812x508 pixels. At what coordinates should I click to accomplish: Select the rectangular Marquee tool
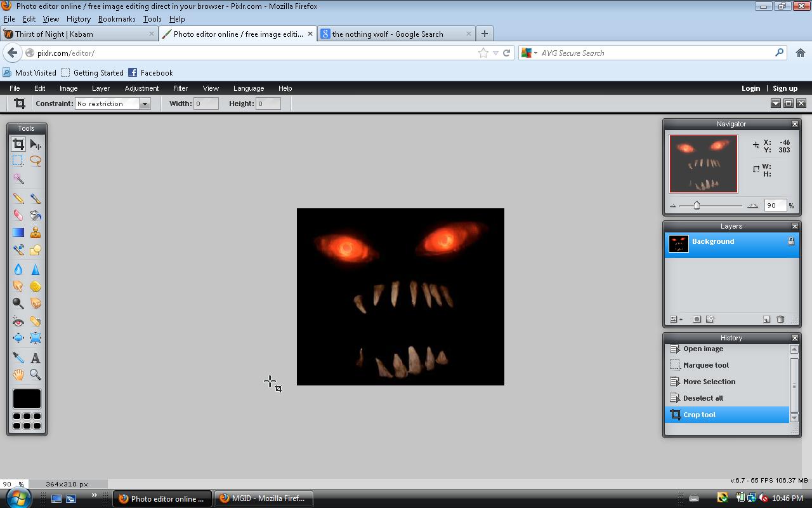click(x=18, y=161)
